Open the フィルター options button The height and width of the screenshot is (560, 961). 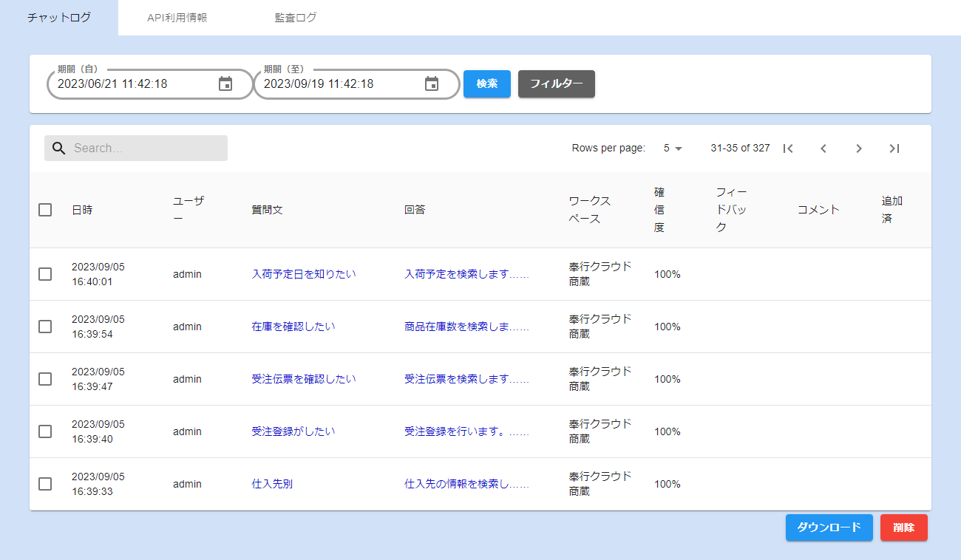click(x=556, y=84)
